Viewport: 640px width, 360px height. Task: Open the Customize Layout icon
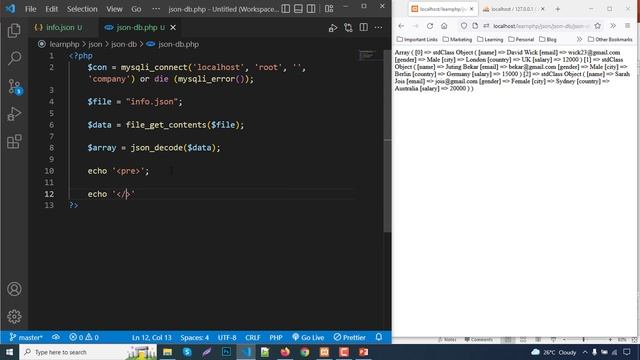tap(329, 9)
